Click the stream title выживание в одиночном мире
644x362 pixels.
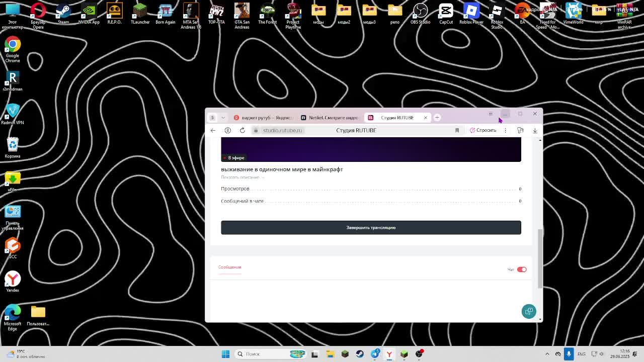click(x=282, y=169)
